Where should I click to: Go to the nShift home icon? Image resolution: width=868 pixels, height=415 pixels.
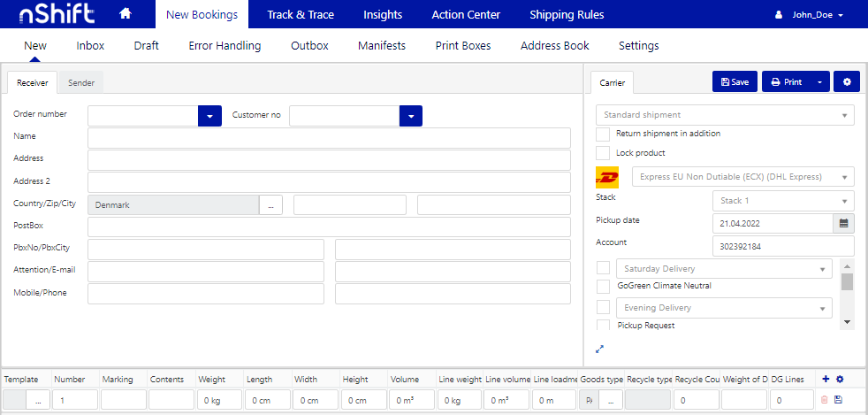(126, 14)
